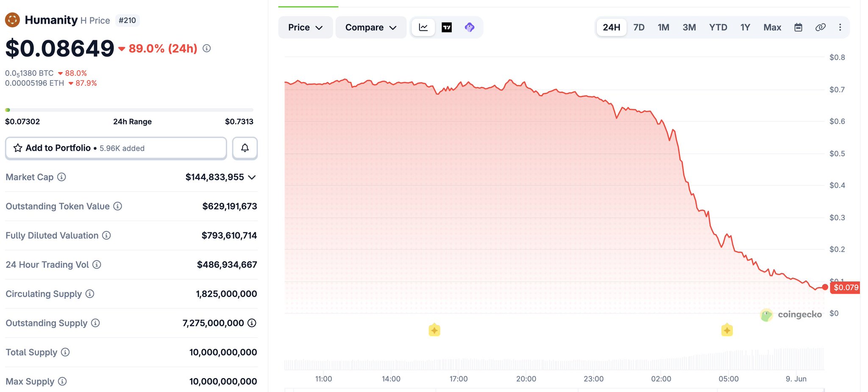Viewport: 868px width, 392px height.
Task: Open the three-dot chart options menu
Action: (840, 28)
